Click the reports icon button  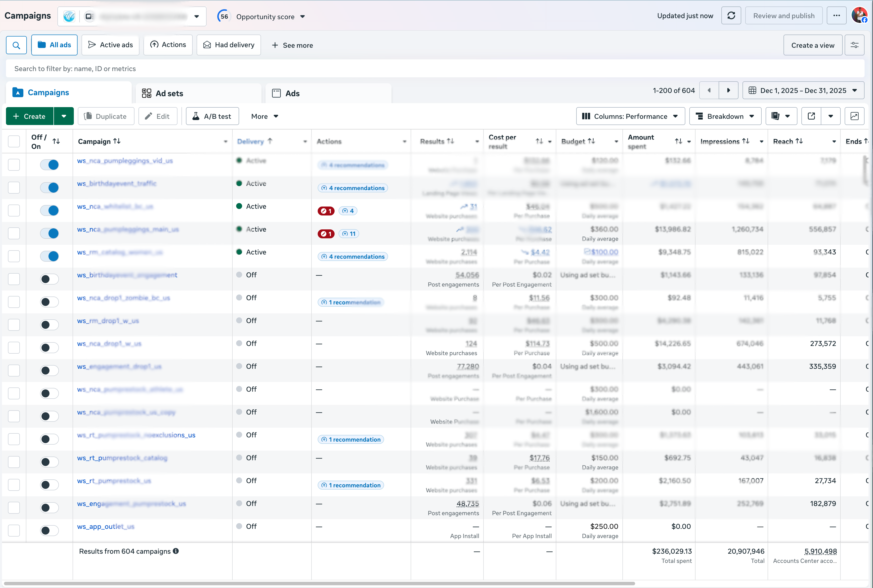pos(776,116)
